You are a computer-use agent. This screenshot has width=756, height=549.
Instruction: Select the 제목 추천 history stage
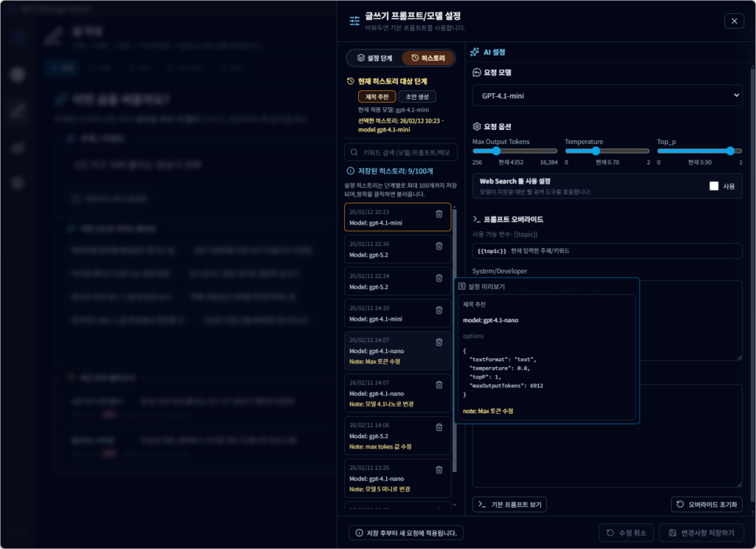click(376, 97)
